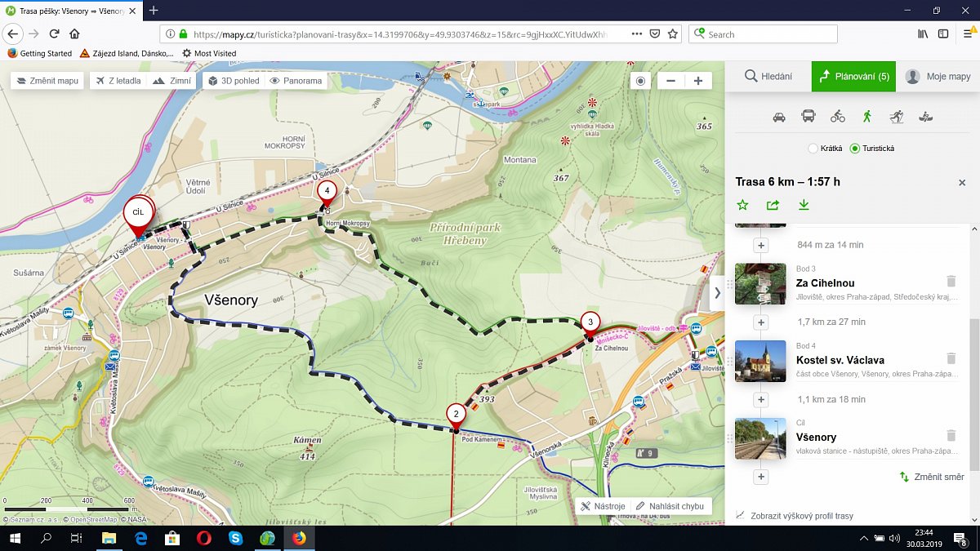Save route with the star icon
This screenshot has width=980, height=551.
coord(742,205)
